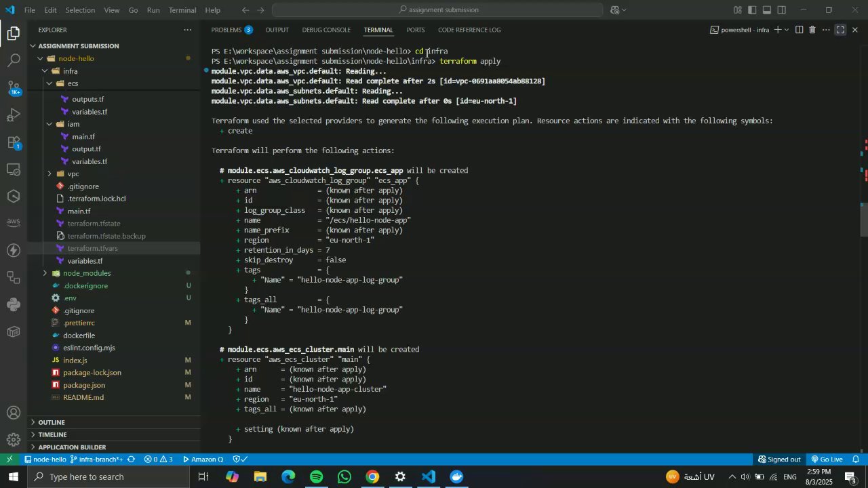Screen dimensions: 868x488
Task: Switch to the OUTPUT tab
Action: click(277, 30)
